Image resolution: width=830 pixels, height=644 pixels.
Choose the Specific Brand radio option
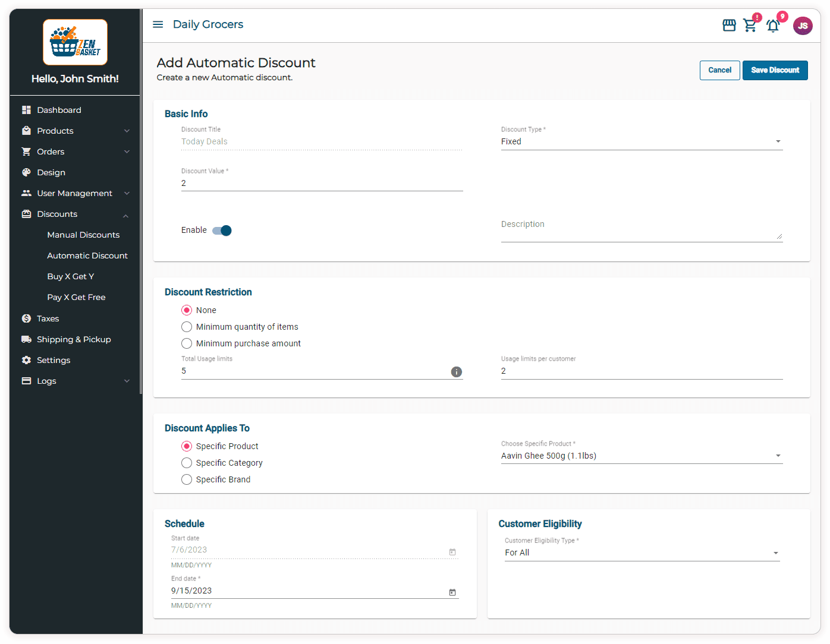(x=187, y=479)
